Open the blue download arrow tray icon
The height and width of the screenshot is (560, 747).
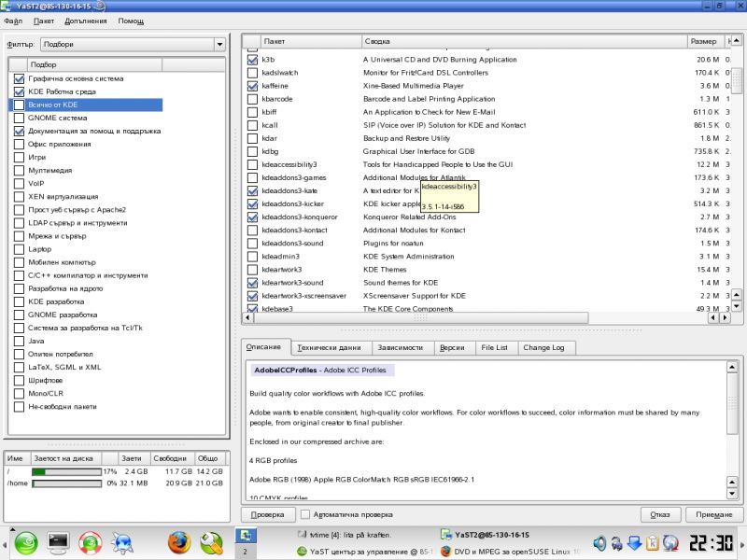click(635, 543)
